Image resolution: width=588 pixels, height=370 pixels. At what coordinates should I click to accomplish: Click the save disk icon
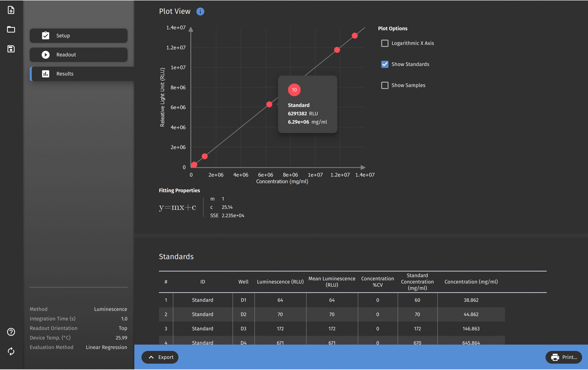11,49
